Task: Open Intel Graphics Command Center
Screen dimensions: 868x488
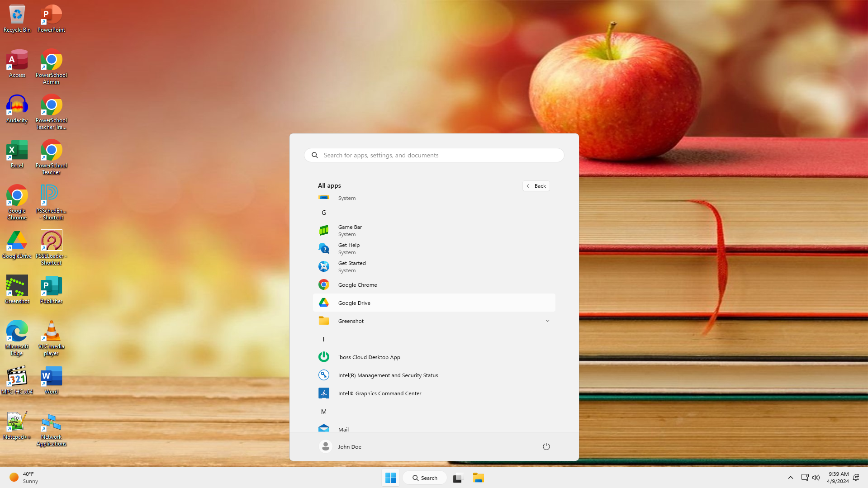Action: [x=434, y=393]
